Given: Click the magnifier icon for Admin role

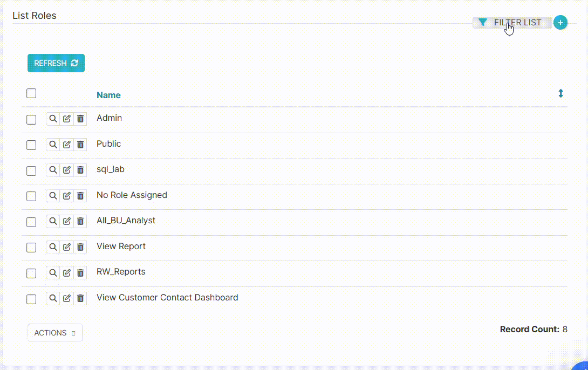Looking at the screenshot, I should point(53,119).
